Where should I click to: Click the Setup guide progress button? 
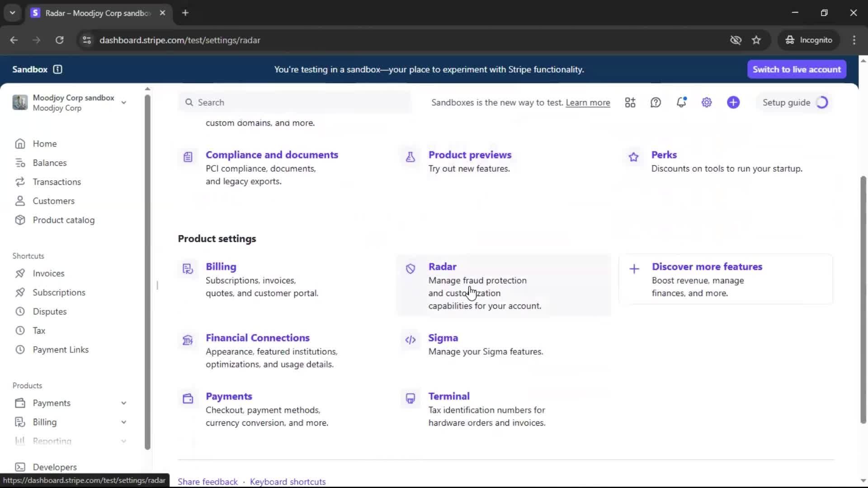coord(795,103)
